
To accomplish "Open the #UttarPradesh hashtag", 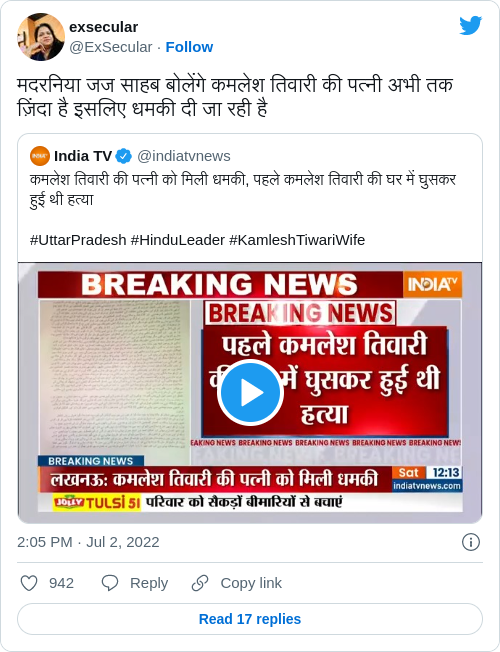I will click(x=78, y=240).
